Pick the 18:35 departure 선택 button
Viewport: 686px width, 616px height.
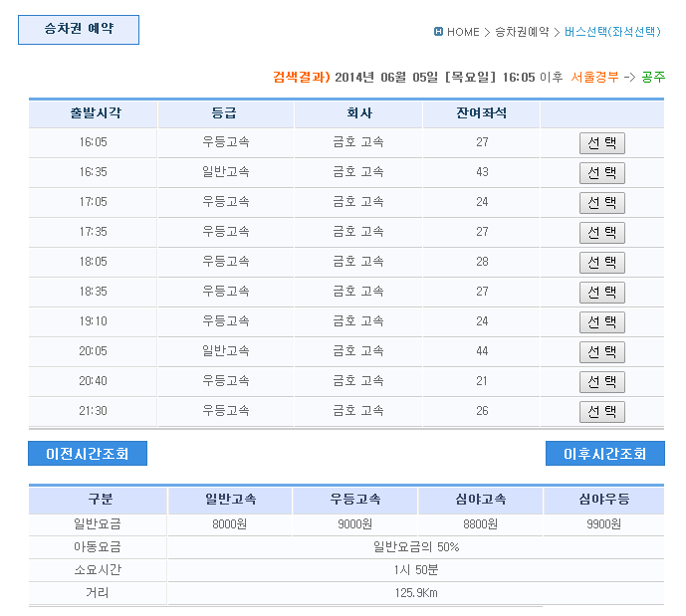pos(602,293)
